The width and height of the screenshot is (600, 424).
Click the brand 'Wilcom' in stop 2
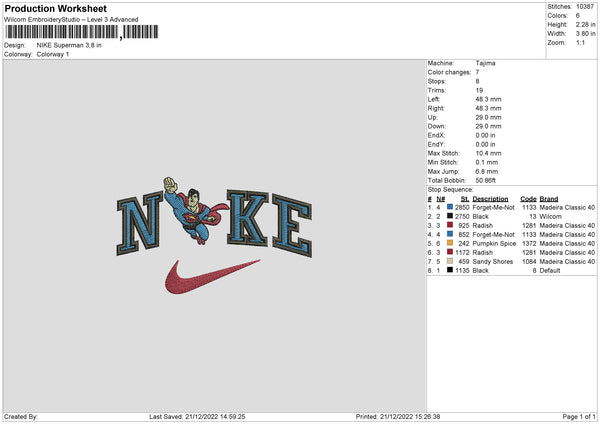pos(550,217)
